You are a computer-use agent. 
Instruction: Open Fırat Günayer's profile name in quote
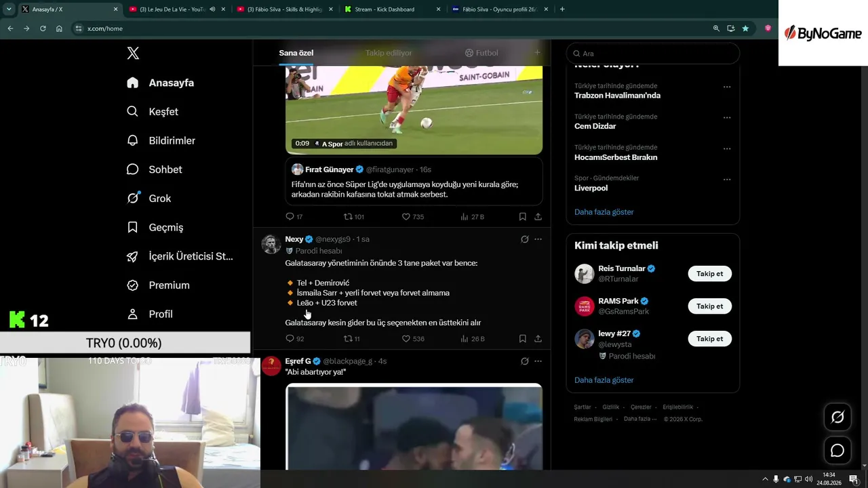[x=330, y=169]
